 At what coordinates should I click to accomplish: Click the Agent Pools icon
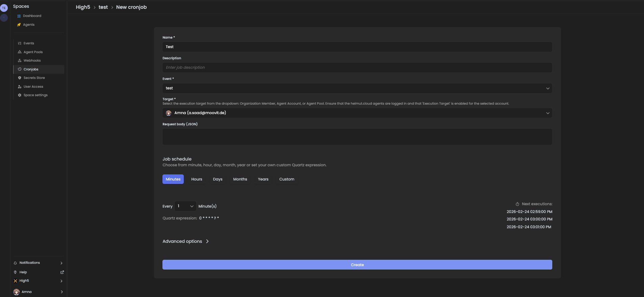(x=20, y=52)
